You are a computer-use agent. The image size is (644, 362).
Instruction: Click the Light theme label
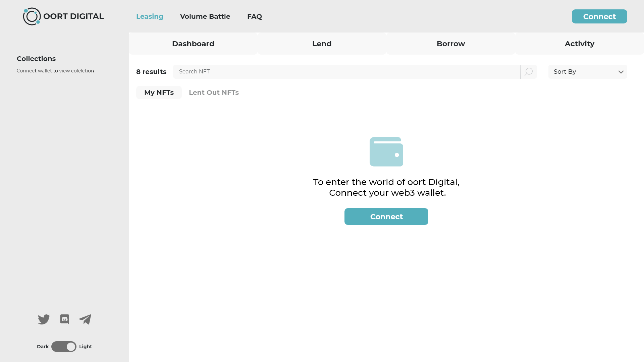[x=86, y=347]
